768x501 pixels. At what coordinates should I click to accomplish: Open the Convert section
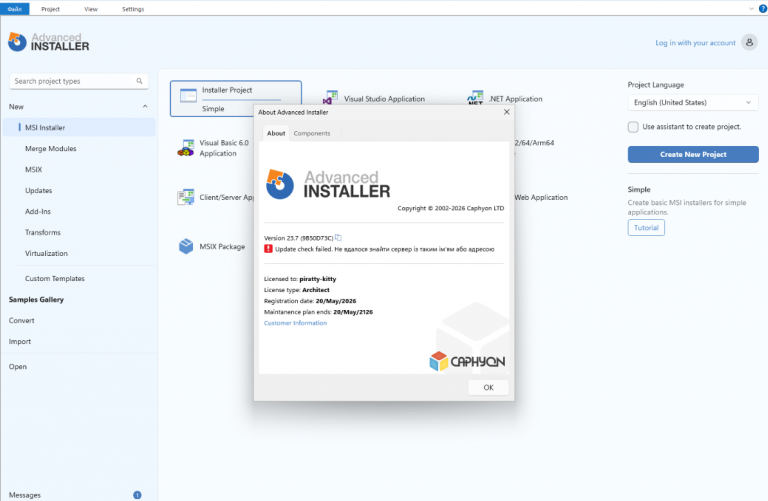(x=22, y=320)
